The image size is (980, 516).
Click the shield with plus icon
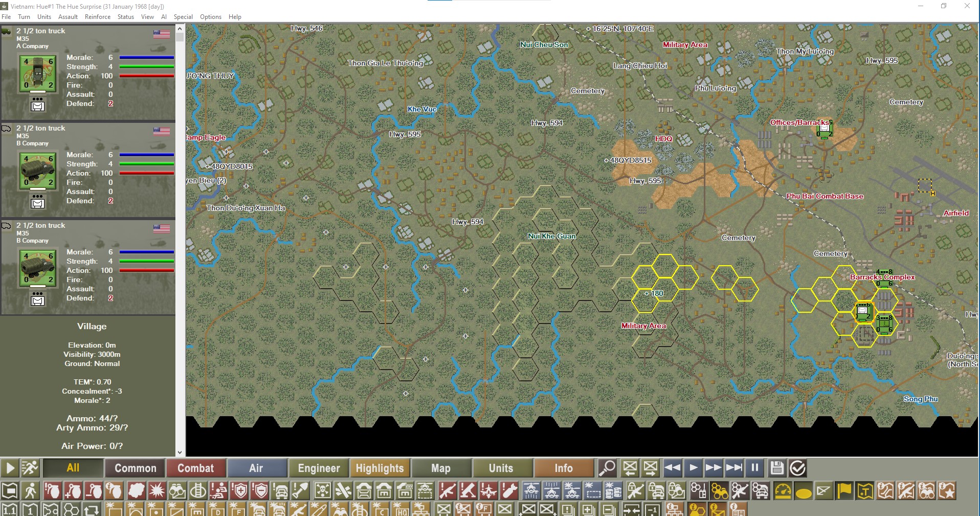pos(240,491)
